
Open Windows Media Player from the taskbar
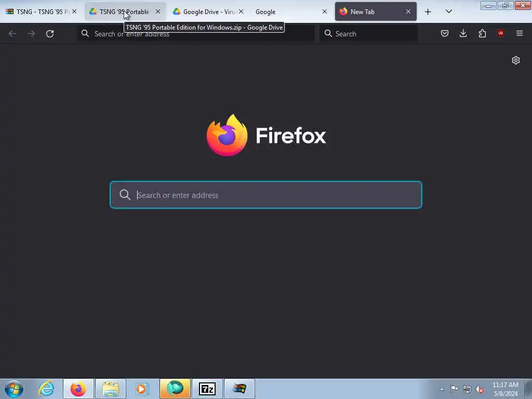tap(142, 389)
